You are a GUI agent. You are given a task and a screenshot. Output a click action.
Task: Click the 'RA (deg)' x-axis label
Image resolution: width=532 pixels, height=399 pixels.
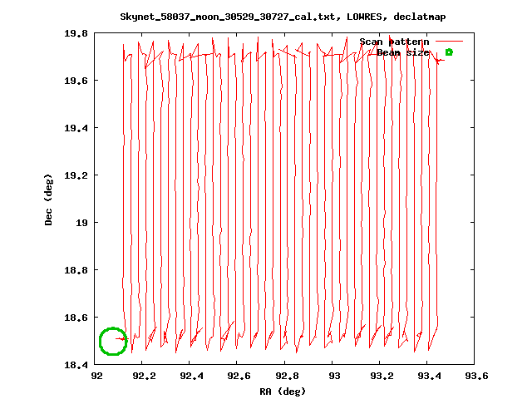(x=283, y=392)
